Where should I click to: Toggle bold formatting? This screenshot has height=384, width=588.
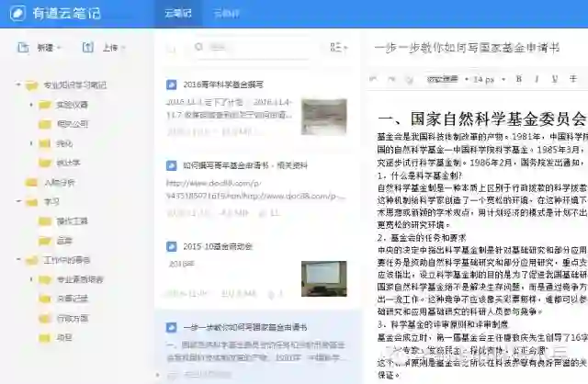click(519, 79)
